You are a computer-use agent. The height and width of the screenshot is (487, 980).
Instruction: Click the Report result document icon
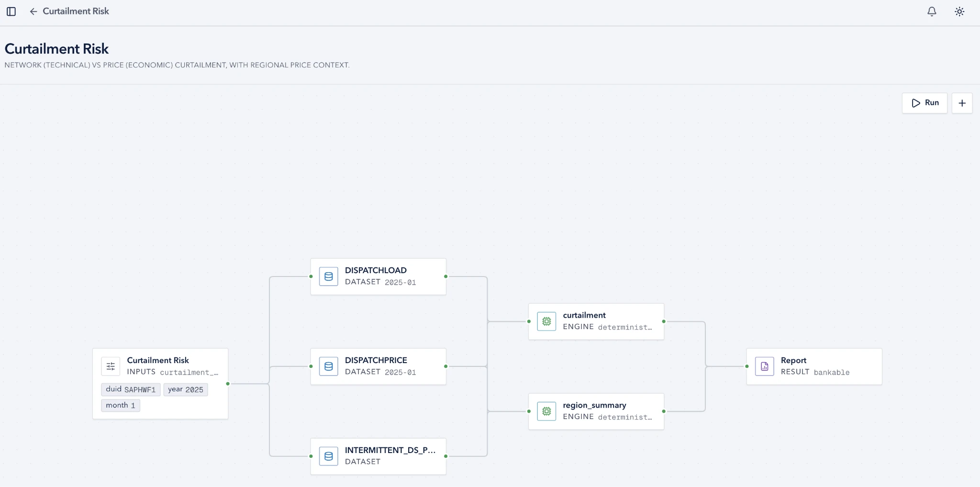[765, 366]
